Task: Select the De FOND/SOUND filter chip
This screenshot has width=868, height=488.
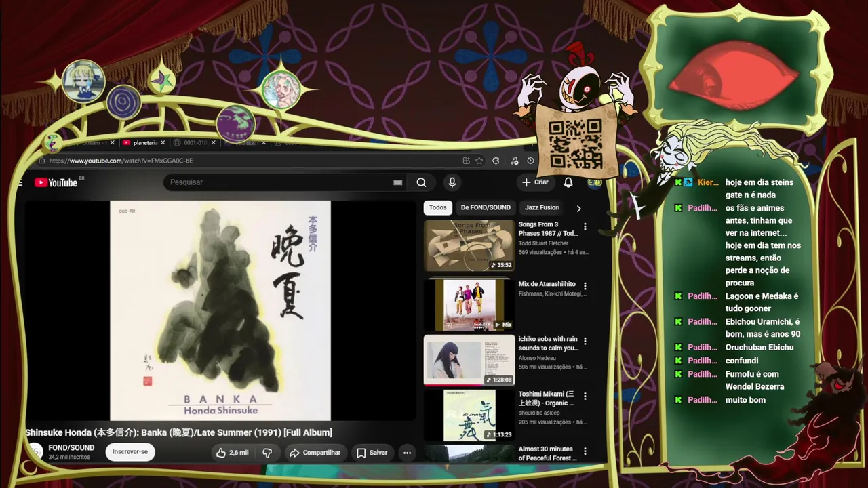Action: tap(486, 207)
